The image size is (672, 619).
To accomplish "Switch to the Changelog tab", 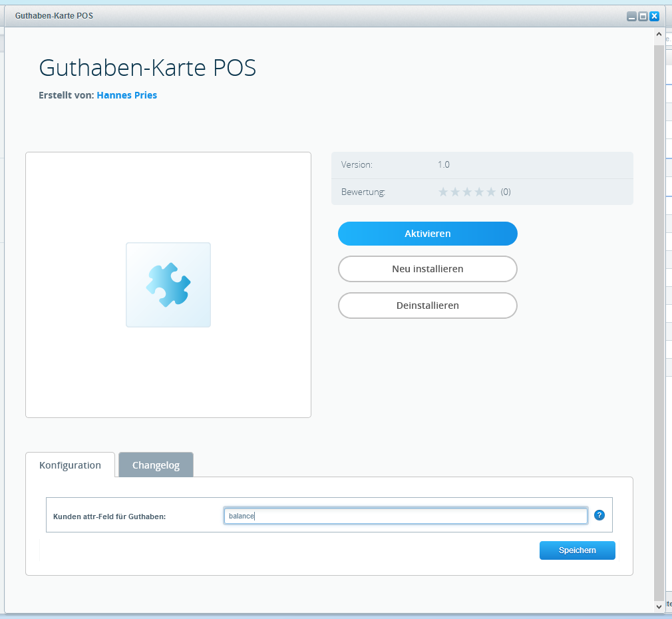I will 156,465.
